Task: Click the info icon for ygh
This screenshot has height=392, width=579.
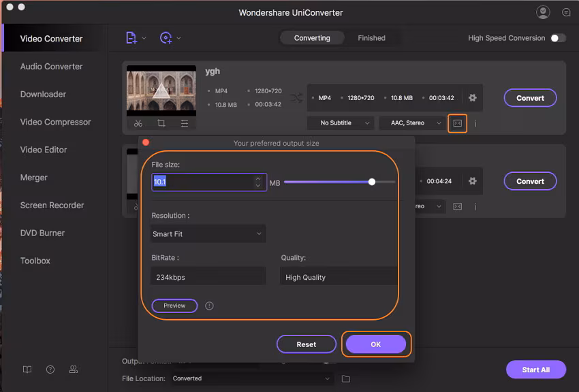Action: pyautogui.click(x=475, y=123)
